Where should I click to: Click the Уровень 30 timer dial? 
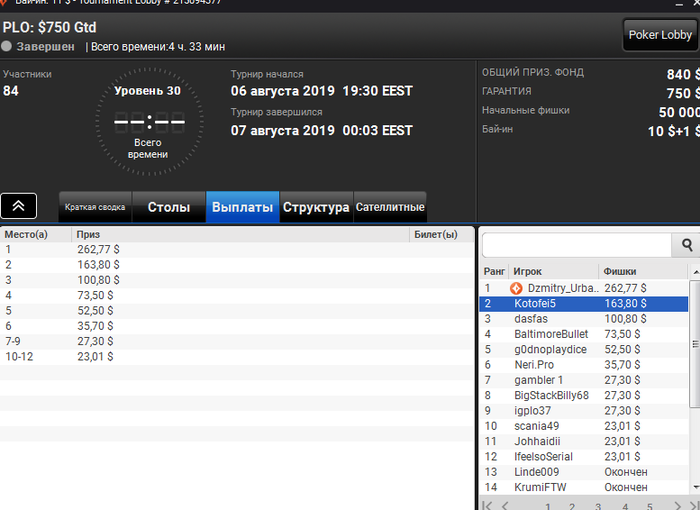(149, 121)
